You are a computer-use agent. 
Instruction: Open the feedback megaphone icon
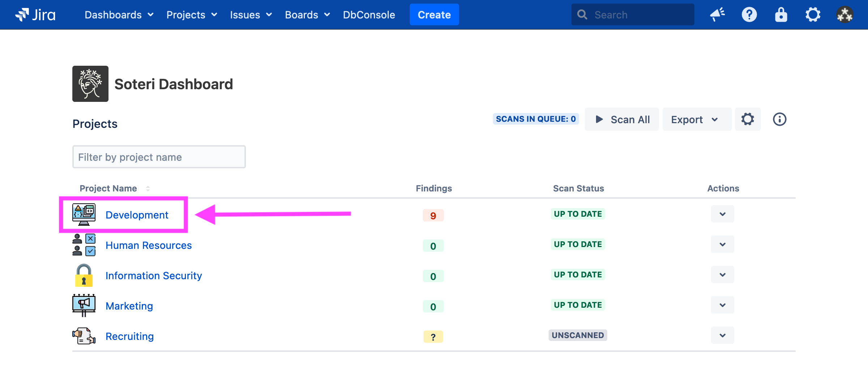click(x=717, y=15)
